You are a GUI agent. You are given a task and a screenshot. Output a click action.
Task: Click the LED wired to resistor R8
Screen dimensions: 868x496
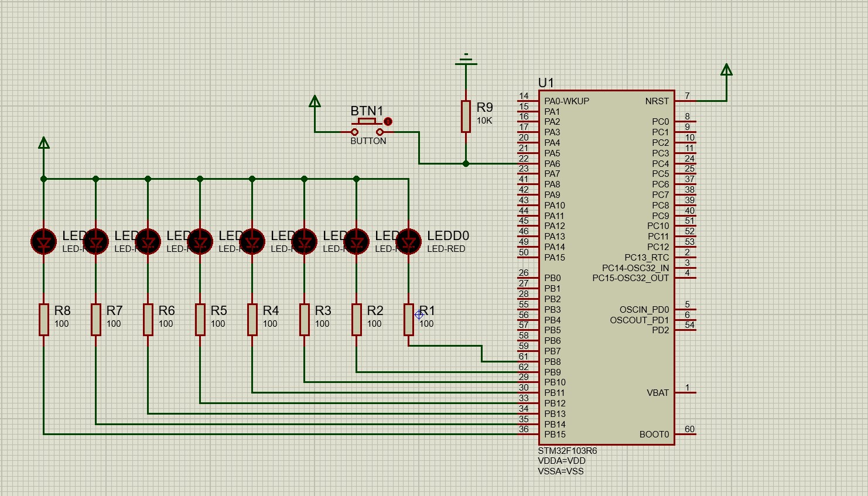43,241
